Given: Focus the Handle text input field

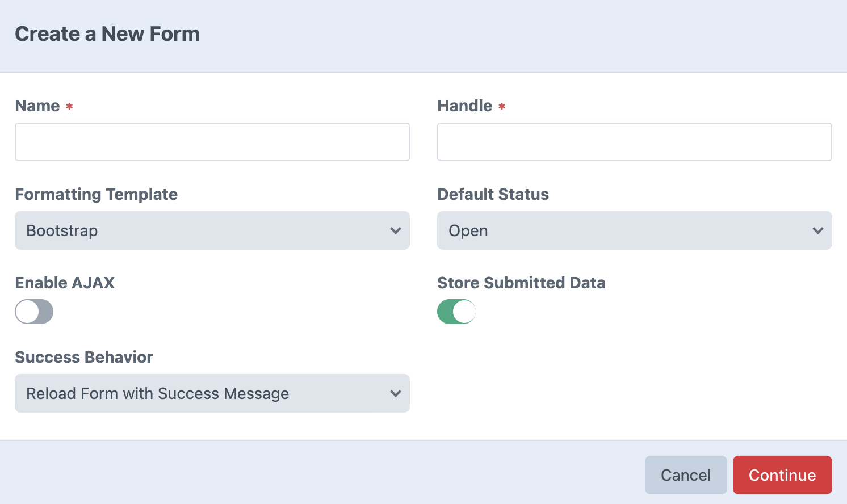Looking at the screenshot, I should pyautogui.click(x=634, y=142).
